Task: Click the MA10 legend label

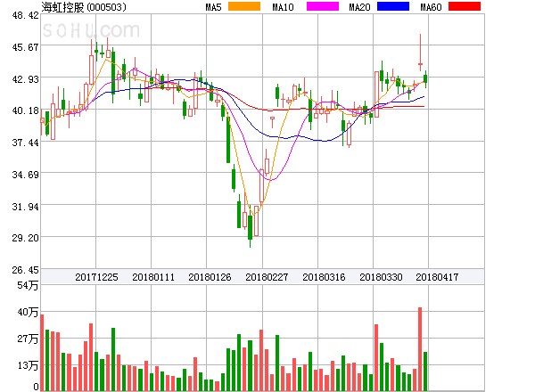Action: click(x=283, y=7)
